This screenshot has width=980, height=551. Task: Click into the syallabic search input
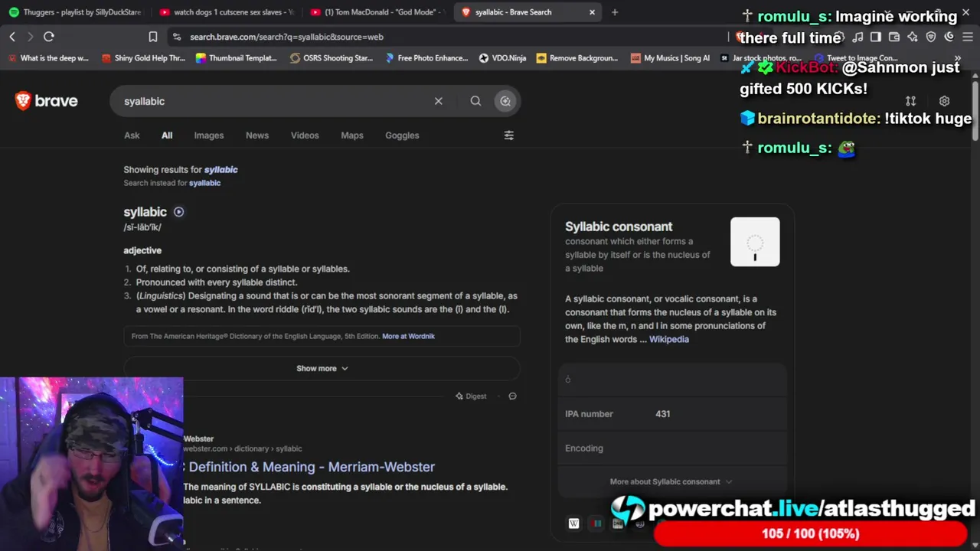click(272, 101)
